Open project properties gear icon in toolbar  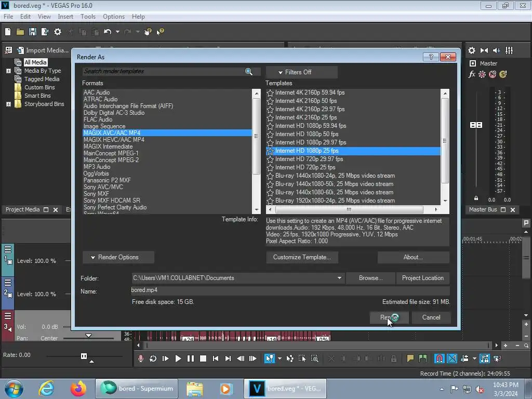click(58, 32)
